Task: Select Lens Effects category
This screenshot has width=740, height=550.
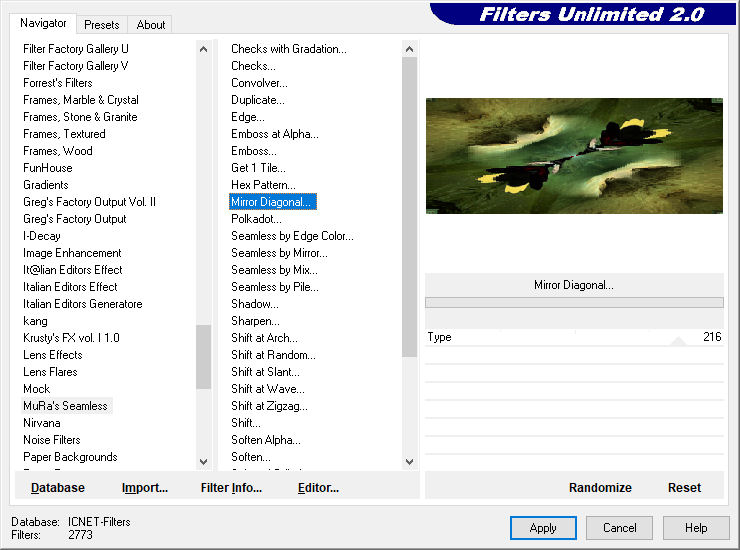Action: coord(53,355)
